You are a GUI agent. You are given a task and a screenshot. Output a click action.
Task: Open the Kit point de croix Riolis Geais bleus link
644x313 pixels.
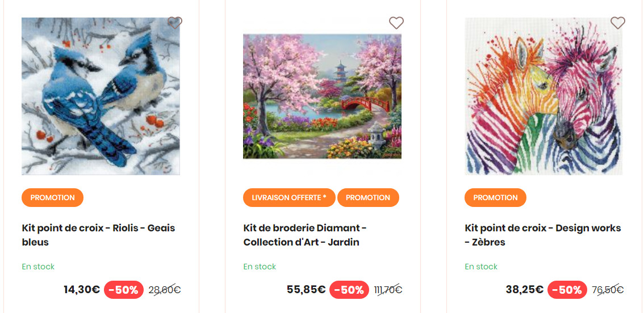pyautogui.click(x=98, y=235)
